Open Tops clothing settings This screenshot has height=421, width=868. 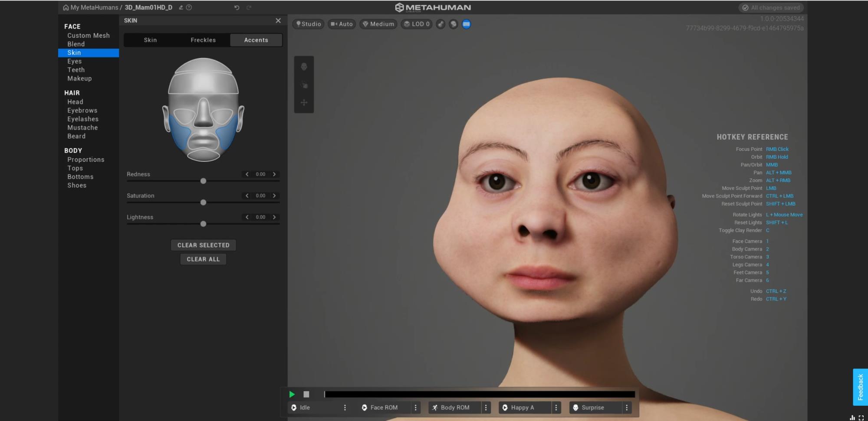75,168
